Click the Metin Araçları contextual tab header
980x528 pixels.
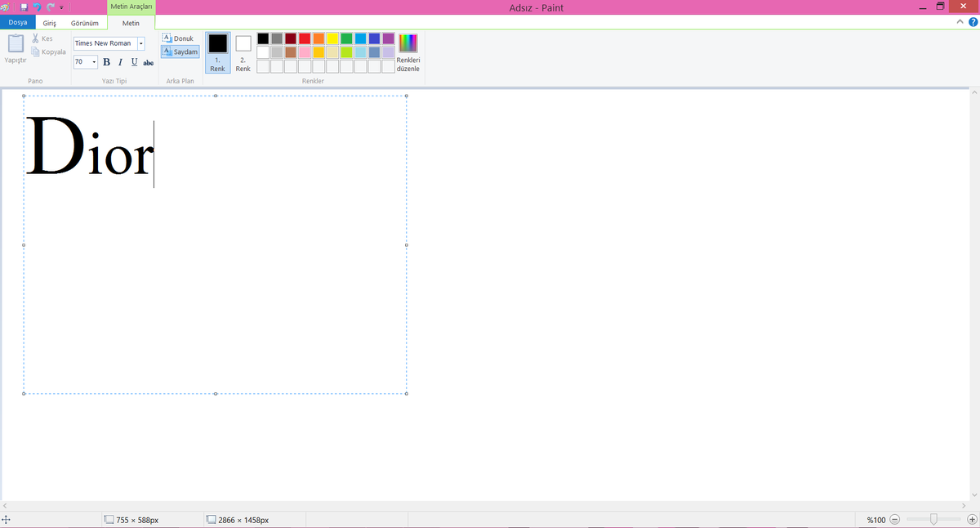point(131,7)
